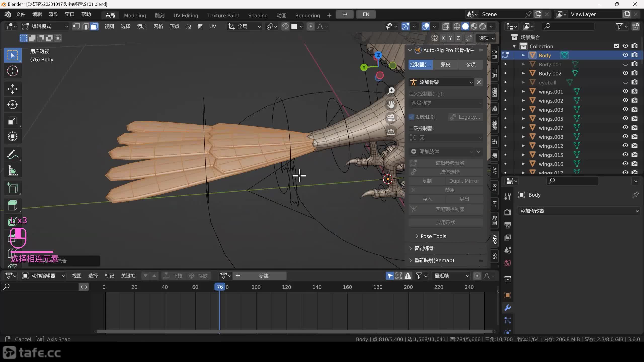644x362 pixels.
Task: Uncheck Collection exclude checkbox
Action: click(x=616, y=46)
